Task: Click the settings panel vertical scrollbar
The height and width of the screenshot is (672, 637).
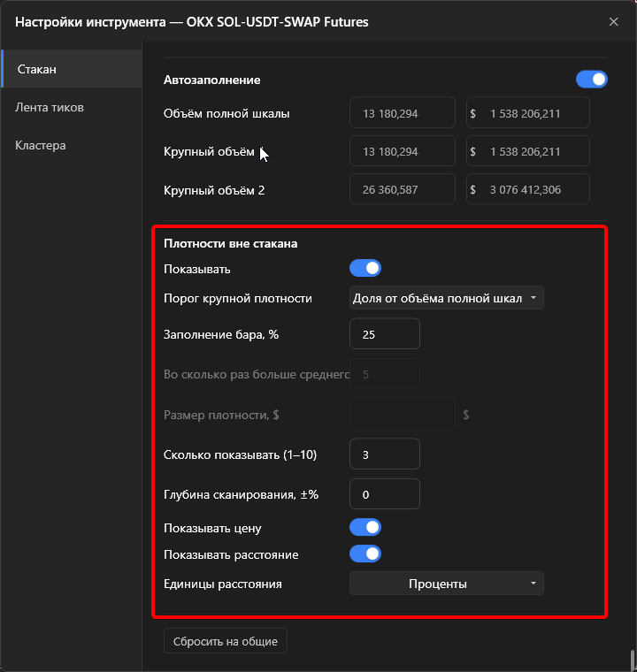Action: click(x=633, y=660)
